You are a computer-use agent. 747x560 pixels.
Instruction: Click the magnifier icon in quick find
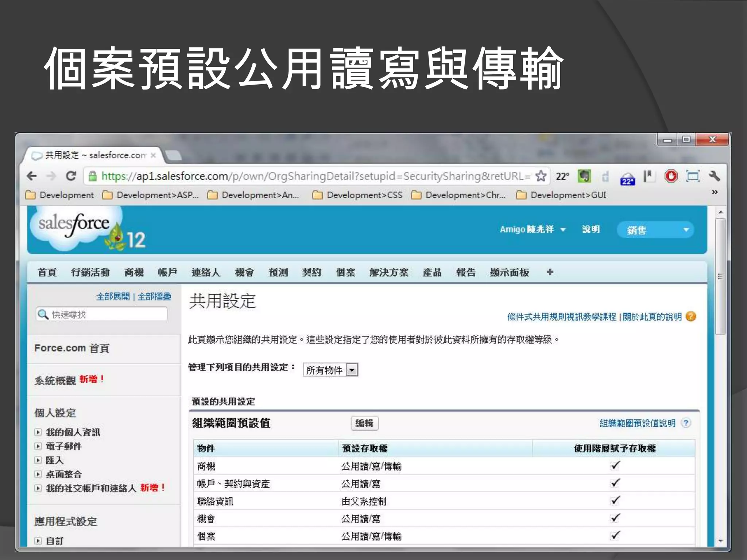click(x=43, y=314)
